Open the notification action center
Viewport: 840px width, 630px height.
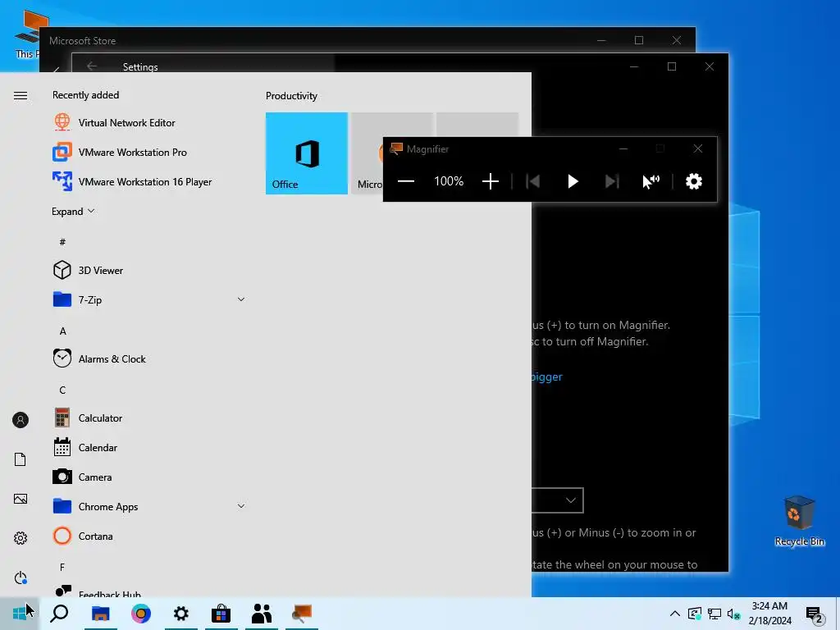(815, 614)
